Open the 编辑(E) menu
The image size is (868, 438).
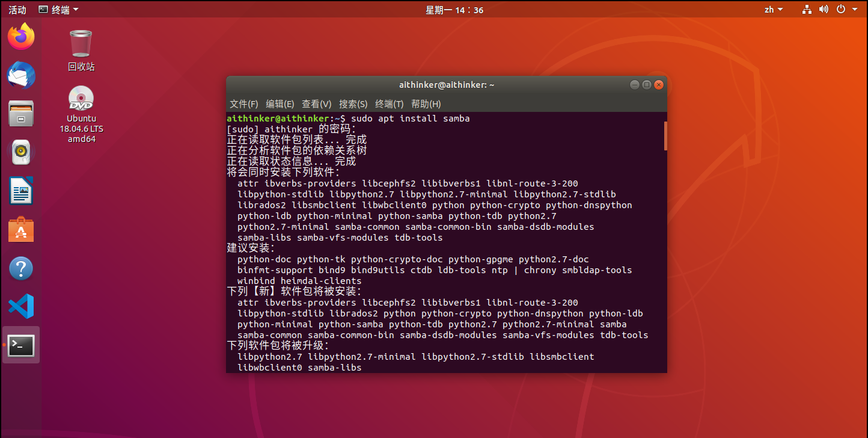pyautogui.click(x=280, y=104)
